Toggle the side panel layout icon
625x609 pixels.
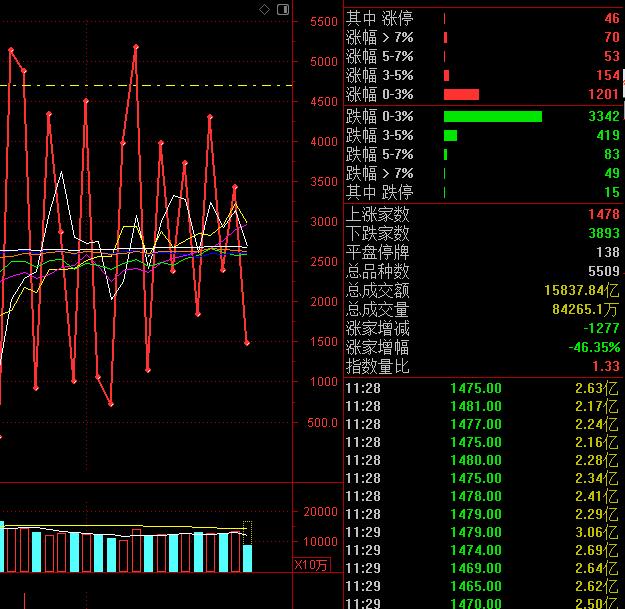(x=283, y=10)
